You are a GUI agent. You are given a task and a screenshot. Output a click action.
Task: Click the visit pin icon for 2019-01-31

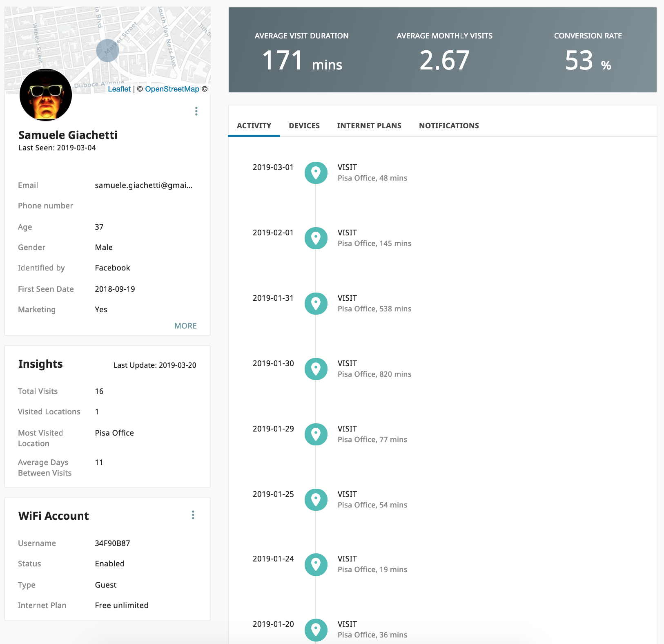pos(316,304)
